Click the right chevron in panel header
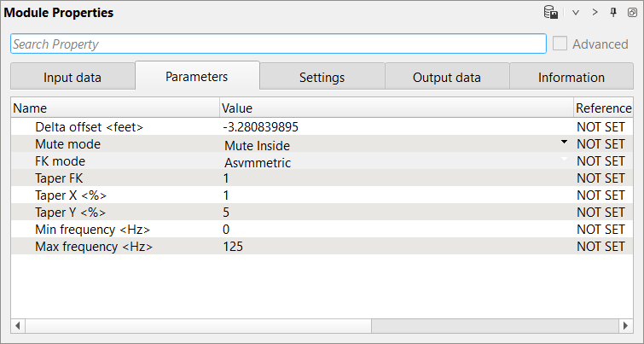The height and width of the screenshot is (344, 644). pos(595,13)
